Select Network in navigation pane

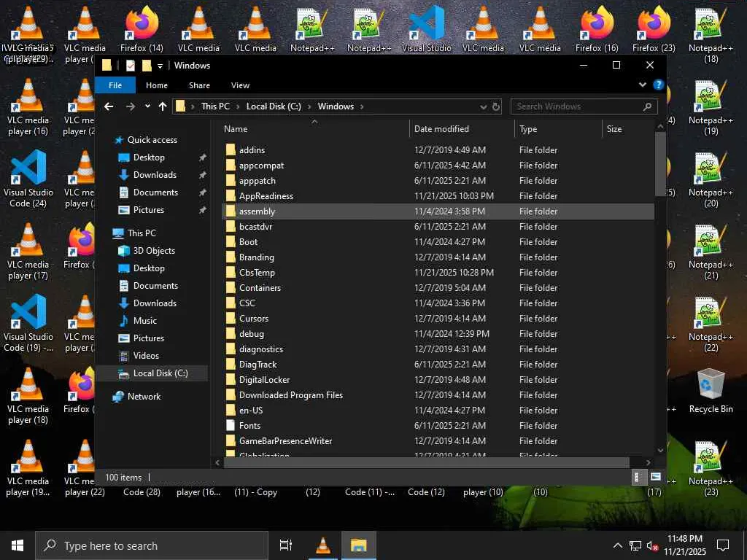144,397
